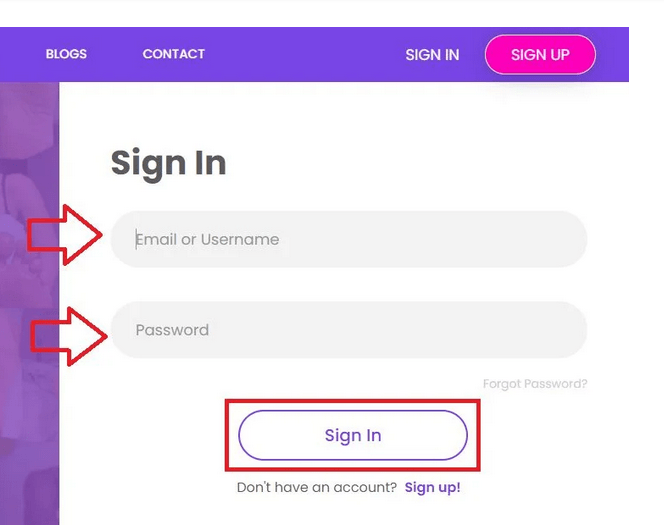Follow the purple Sign up! link

pos(432,488)
